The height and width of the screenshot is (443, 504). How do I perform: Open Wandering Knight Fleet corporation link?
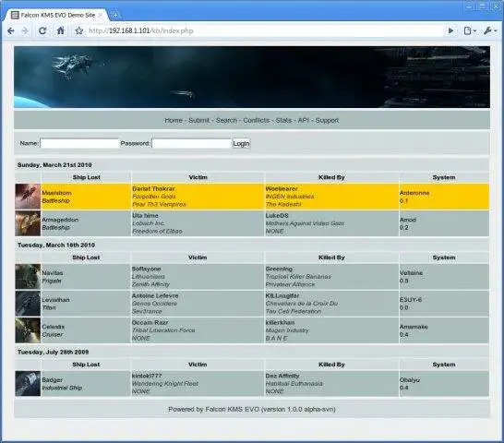tap(165, 384)
